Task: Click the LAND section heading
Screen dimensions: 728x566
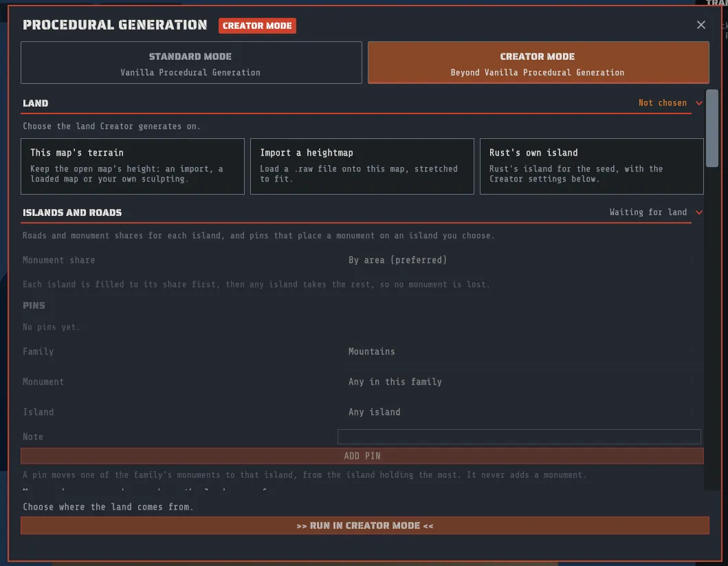Action: pyautogui.click(x=35, y=103)
